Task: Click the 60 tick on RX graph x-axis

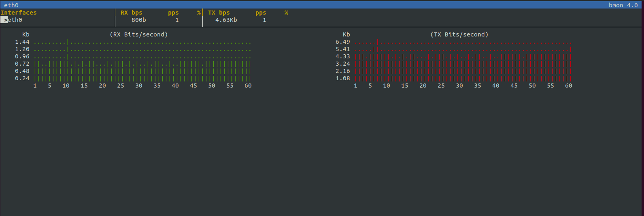Action: click(x=248, y=86)
